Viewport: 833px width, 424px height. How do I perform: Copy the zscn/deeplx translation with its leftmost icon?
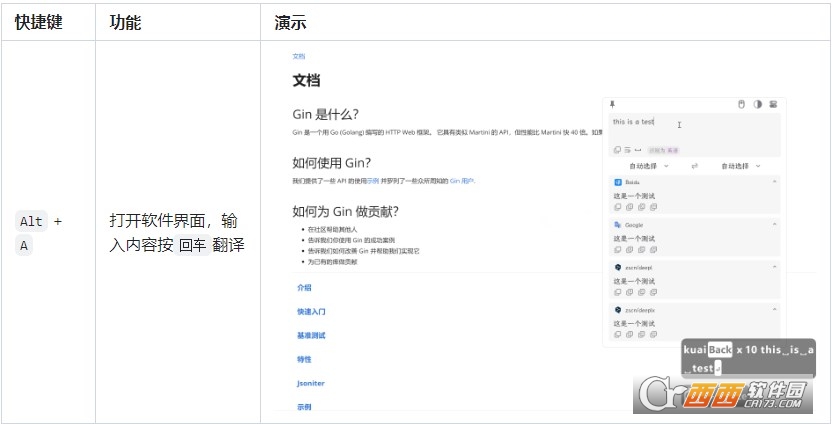pos(617,334)
